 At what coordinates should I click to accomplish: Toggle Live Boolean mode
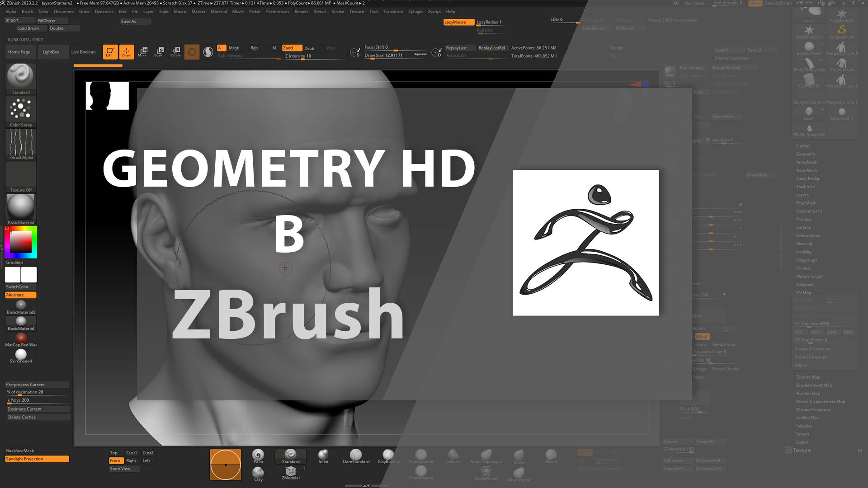pos(83,52)
